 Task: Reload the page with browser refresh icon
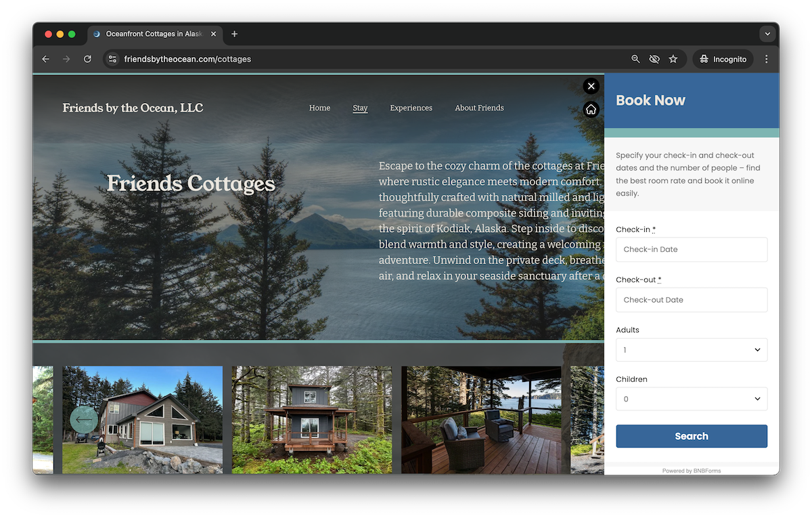click(87, 60)
